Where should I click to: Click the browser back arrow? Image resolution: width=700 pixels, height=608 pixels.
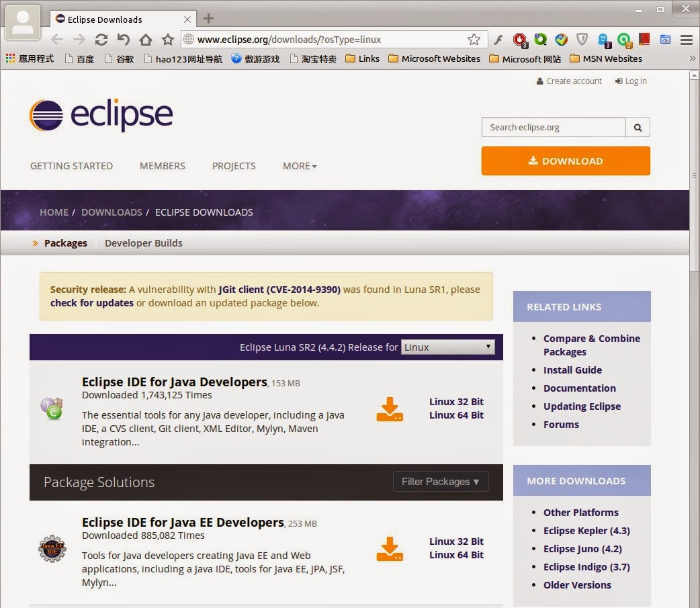pos(57,40)
